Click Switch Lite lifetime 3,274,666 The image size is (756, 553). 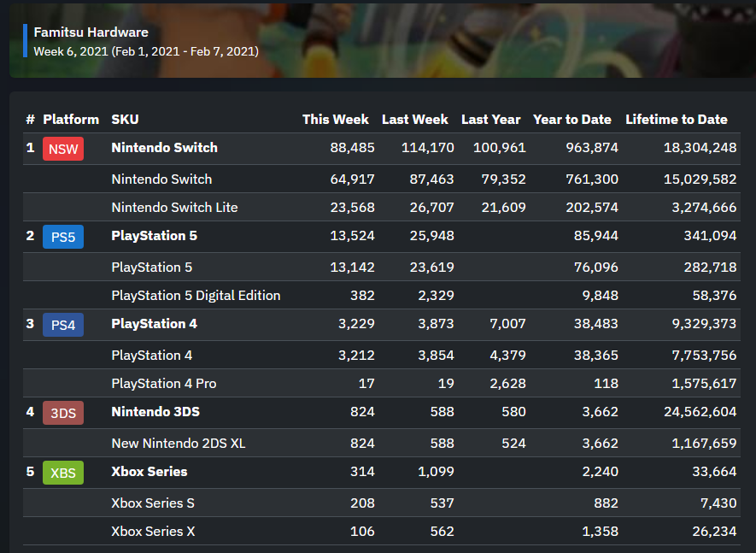705,208
